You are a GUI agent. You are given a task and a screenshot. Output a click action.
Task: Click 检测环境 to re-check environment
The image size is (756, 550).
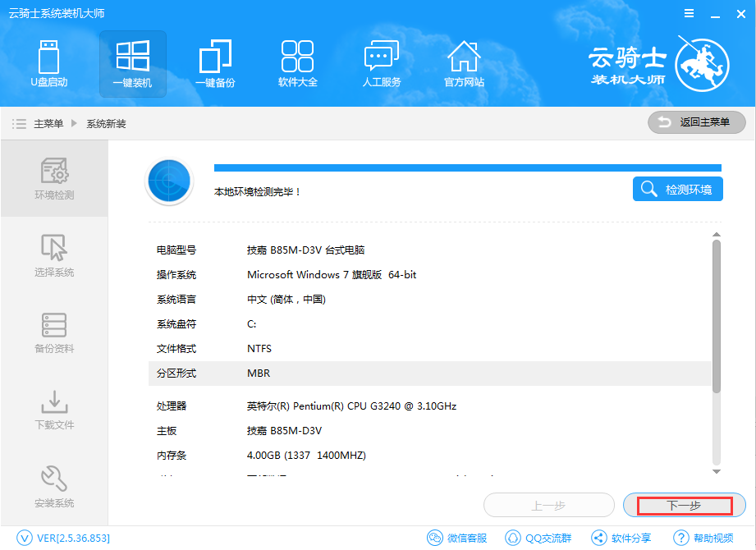coord(677,189)
